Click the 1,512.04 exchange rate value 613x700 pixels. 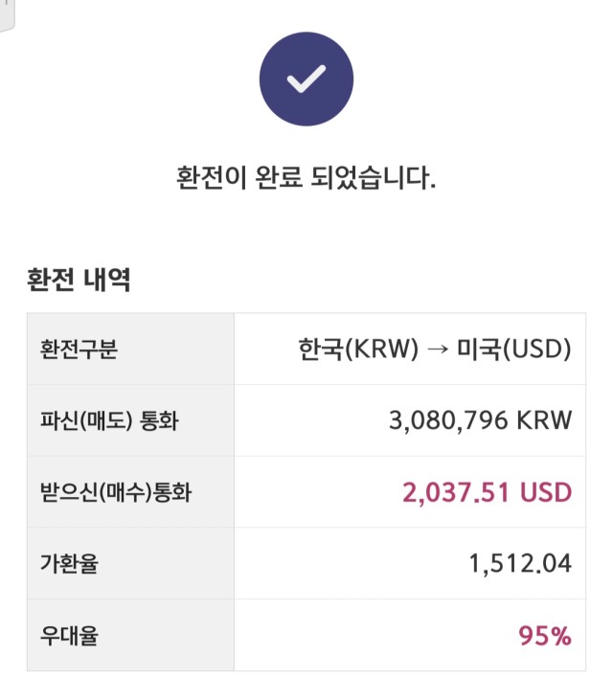tap(521, 563)
